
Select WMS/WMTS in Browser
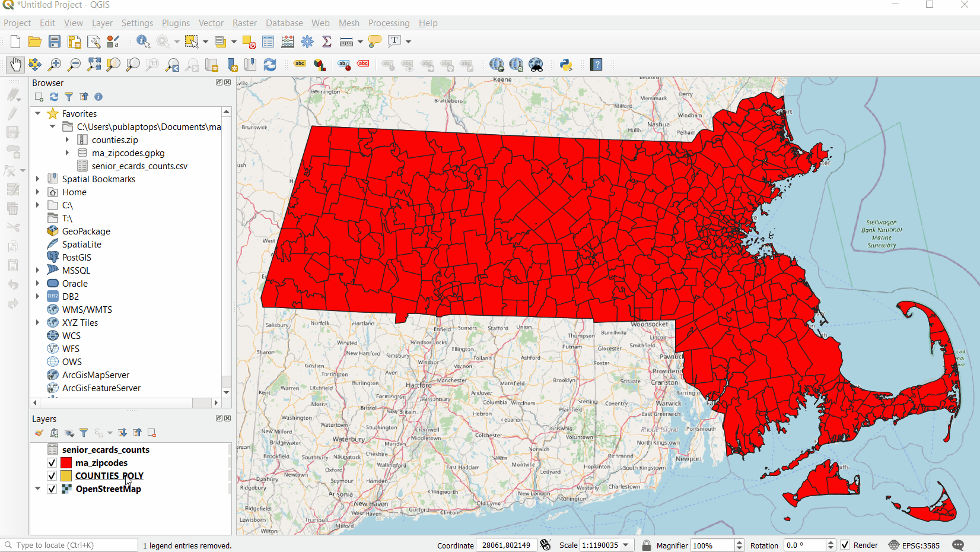point(87,310)
